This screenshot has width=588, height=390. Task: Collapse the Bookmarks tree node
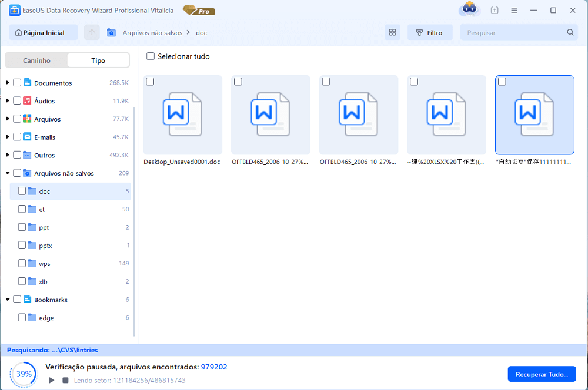[8, 300]
